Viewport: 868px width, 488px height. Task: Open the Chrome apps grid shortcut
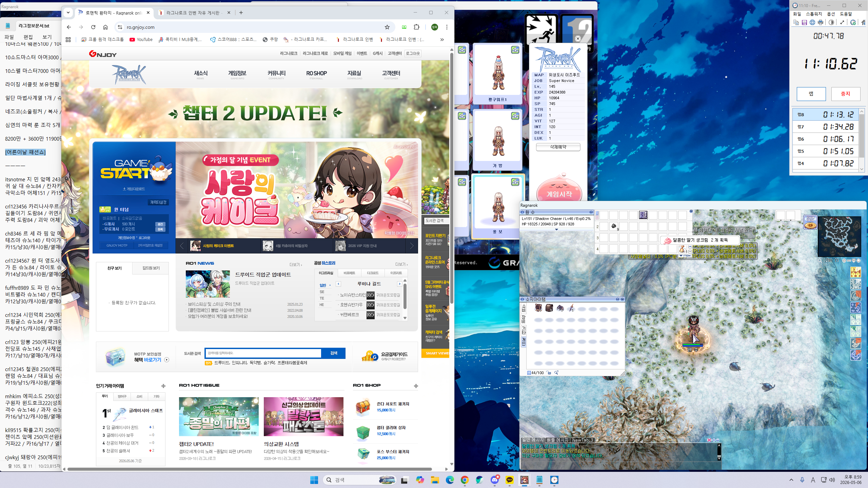68,40
